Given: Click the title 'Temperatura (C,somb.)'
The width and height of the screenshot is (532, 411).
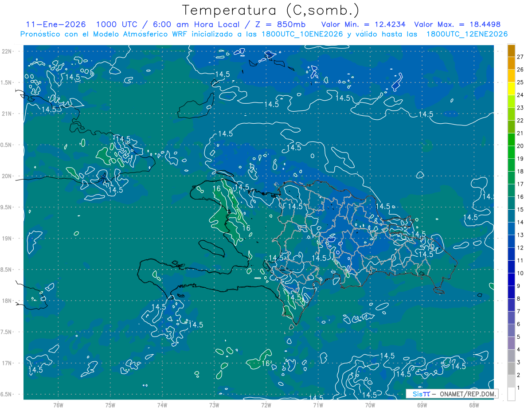Looking at the screenshot, I should (270, 10).
